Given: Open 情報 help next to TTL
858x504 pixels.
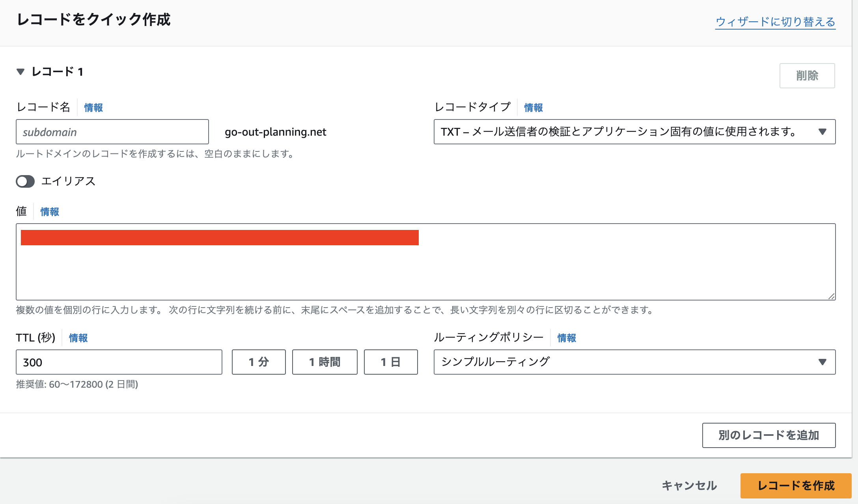Looking at the screenshot, I should point(78,338).
